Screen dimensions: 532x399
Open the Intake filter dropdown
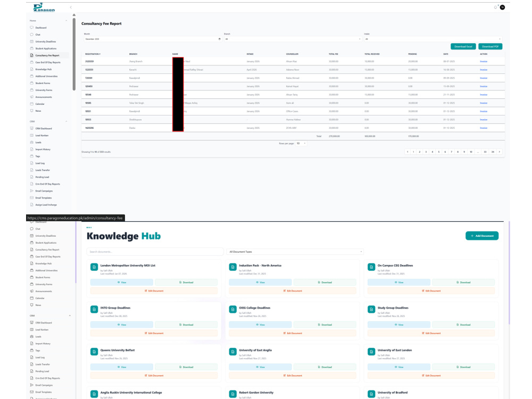(433, 39)
